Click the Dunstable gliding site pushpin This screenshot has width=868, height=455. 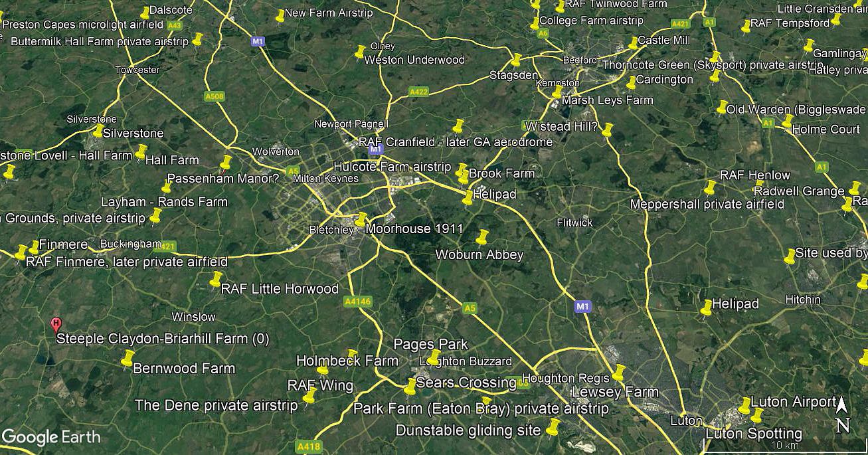[x=552, y=427]
